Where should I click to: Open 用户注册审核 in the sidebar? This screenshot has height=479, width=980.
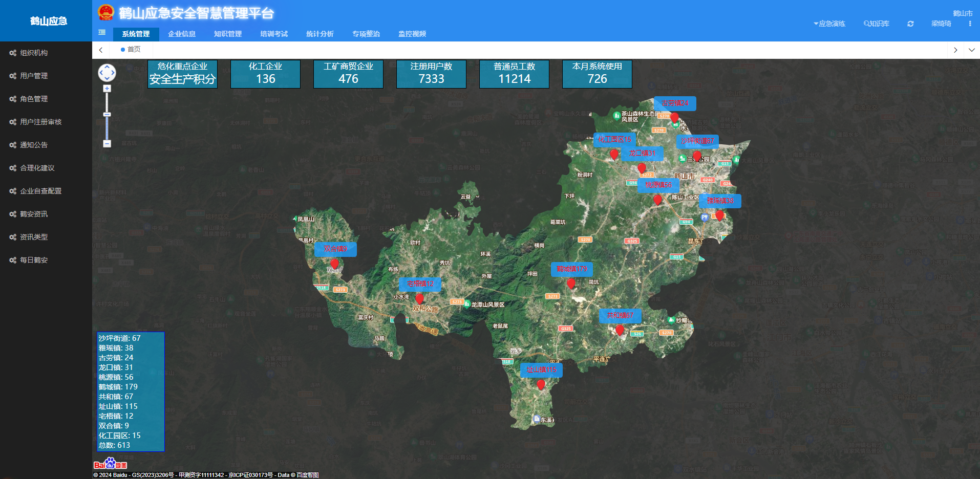pos(40,122)
